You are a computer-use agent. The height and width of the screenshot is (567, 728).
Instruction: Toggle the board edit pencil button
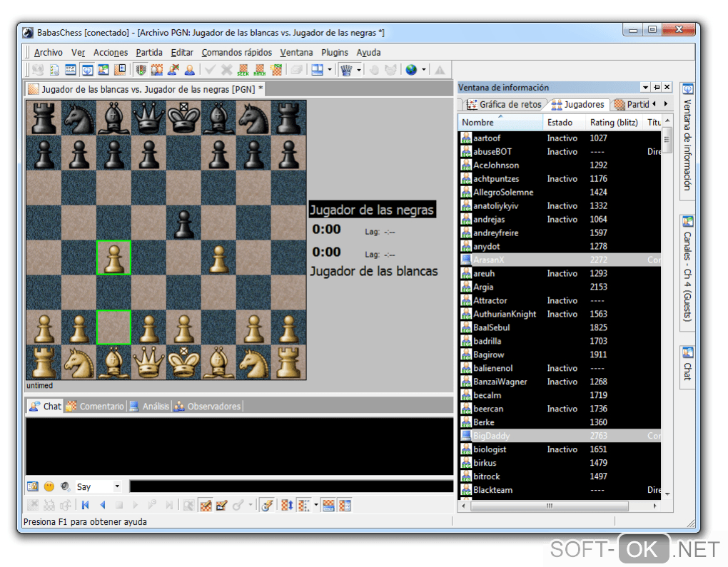pyautogui.click(x=206, y=505)
